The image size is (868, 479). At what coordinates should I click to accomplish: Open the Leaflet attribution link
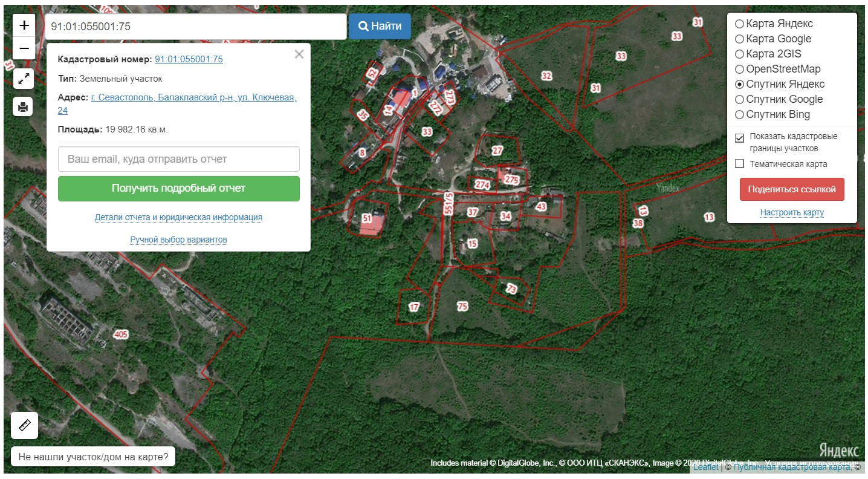706,467
